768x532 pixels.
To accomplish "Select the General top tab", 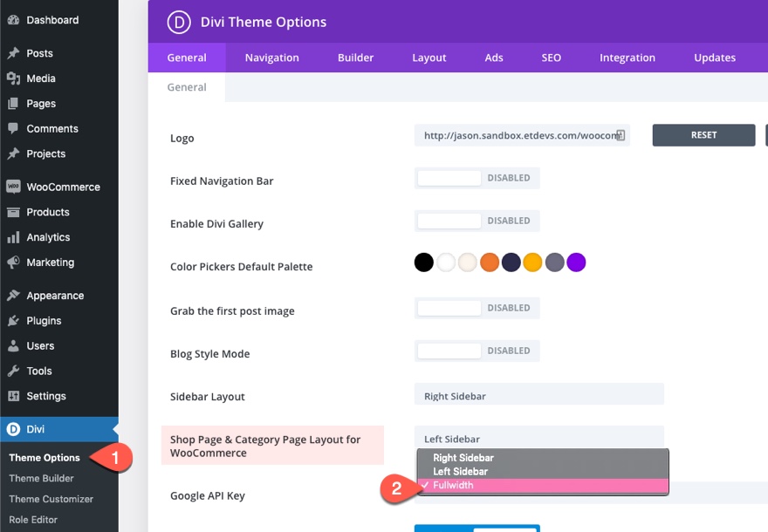I will (187, 58).
